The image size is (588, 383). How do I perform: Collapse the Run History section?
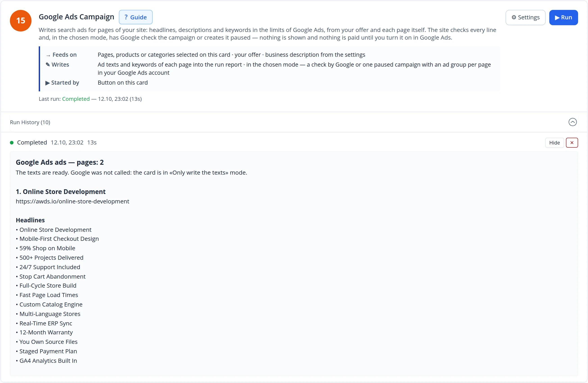(x=572, y=122)
